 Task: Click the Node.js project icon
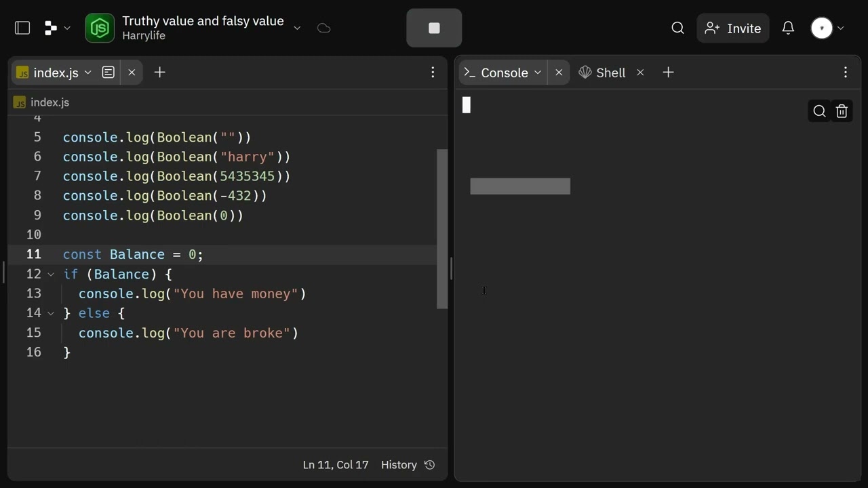coord(100,28)
